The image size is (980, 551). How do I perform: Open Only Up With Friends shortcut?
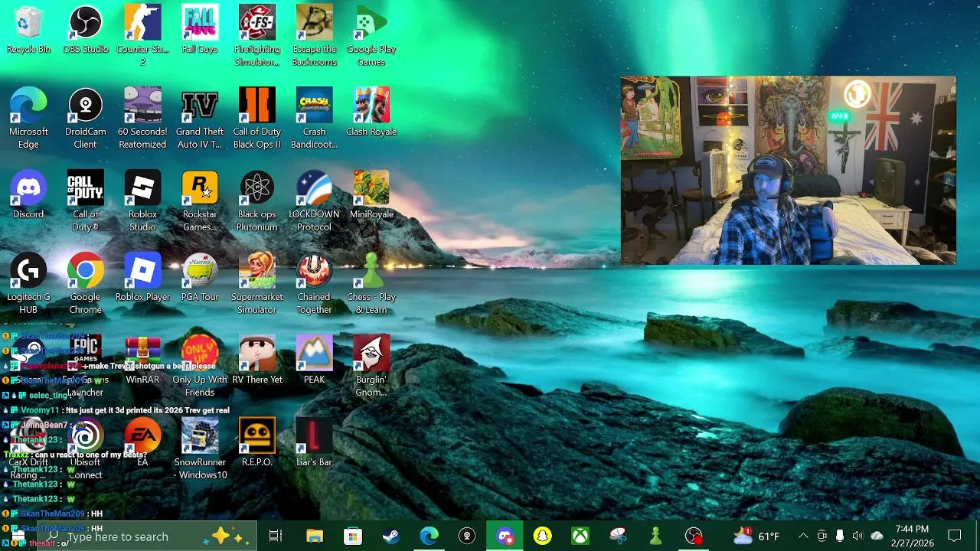click(200, 367)
